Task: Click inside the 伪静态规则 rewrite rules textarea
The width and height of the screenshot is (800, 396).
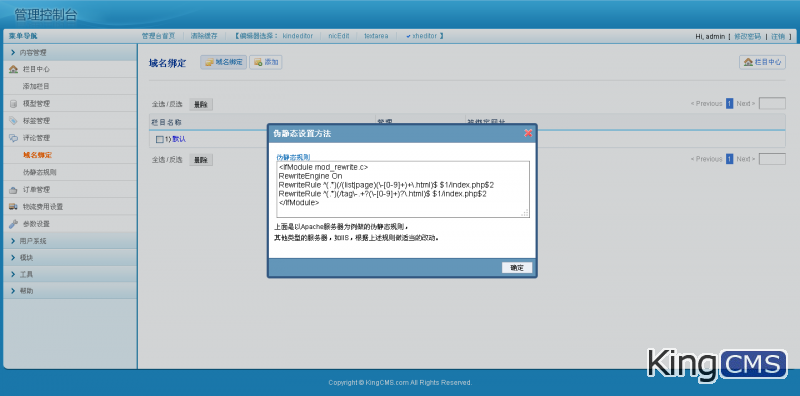Action: point(403,189)
